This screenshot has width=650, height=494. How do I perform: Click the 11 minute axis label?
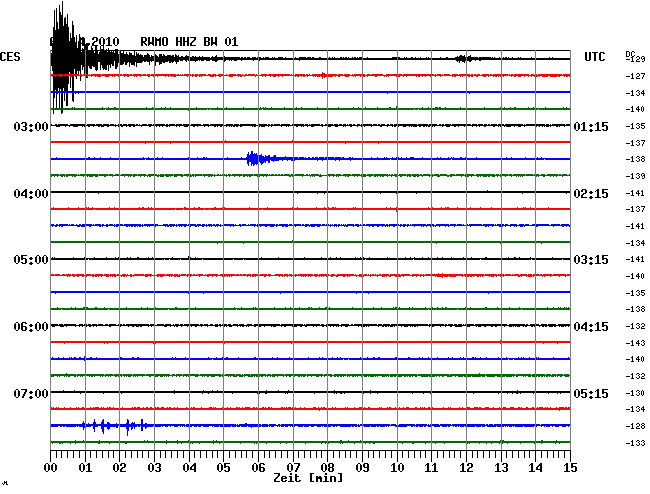coord(432,468)
